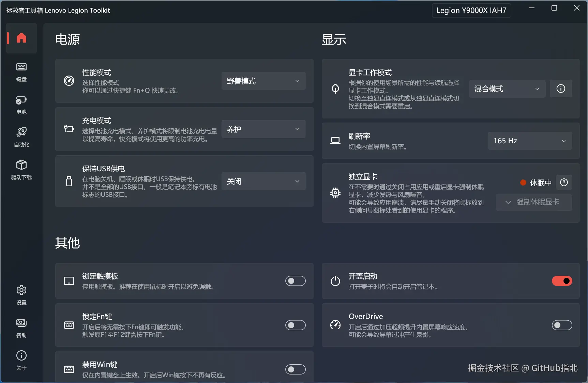
Task: Open the 自动化 automation rocket icon
Action: pos(21,132)
